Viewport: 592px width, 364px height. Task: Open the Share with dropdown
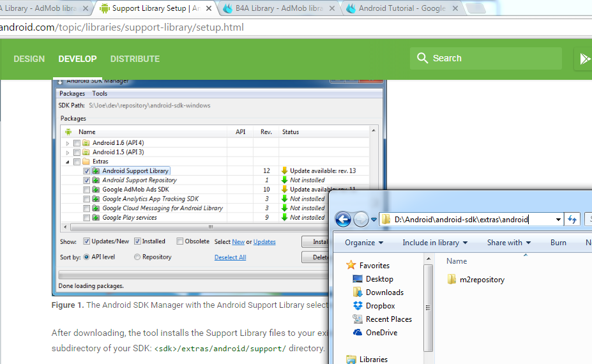click(509, 243)
